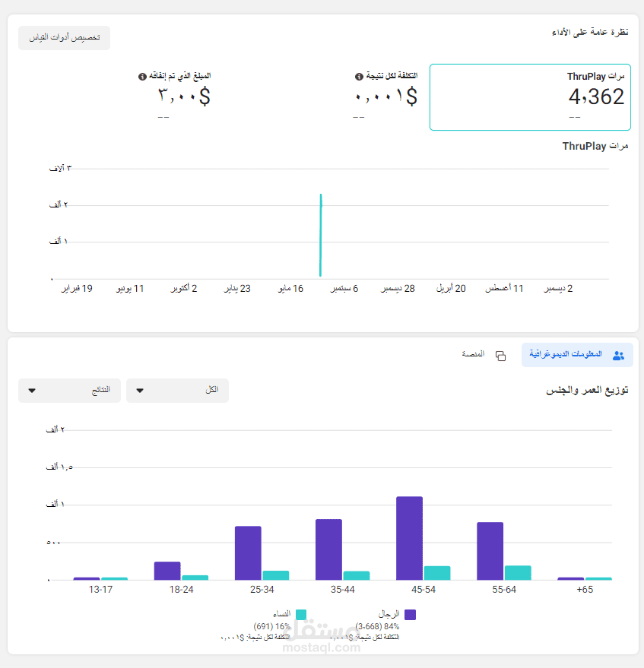The width and height of the screenshot is (644, 668).
Task: Select the ThruPlay metric card
Action: [x=530, y=97]
